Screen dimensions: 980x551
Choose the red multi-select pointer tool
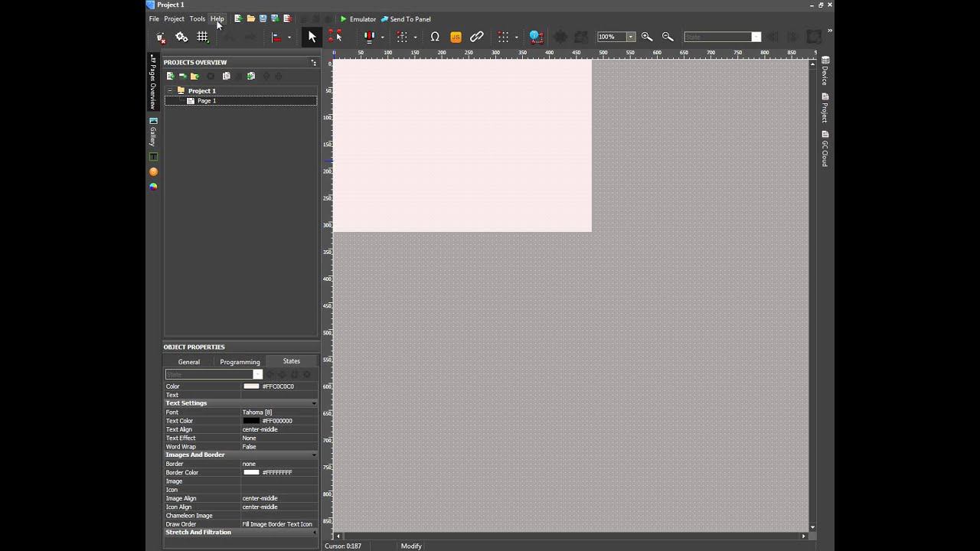point(335,37)
